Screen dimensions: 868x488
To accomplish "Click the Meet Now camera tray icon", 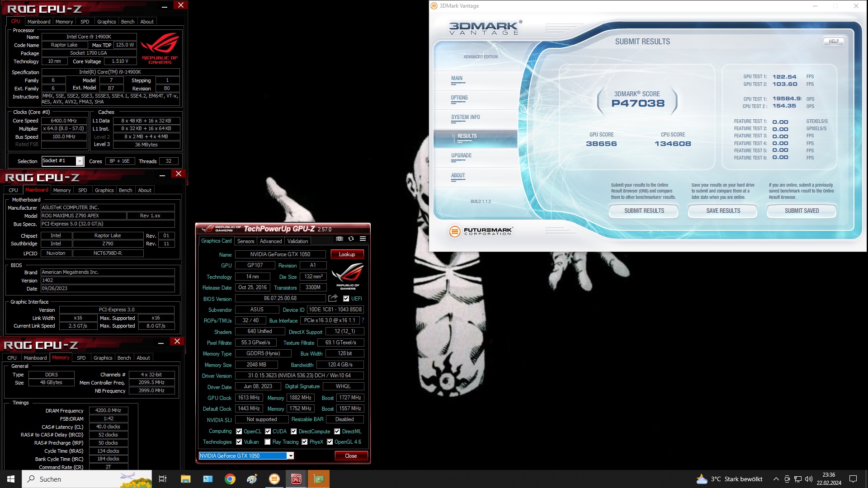I will [787, 479].
